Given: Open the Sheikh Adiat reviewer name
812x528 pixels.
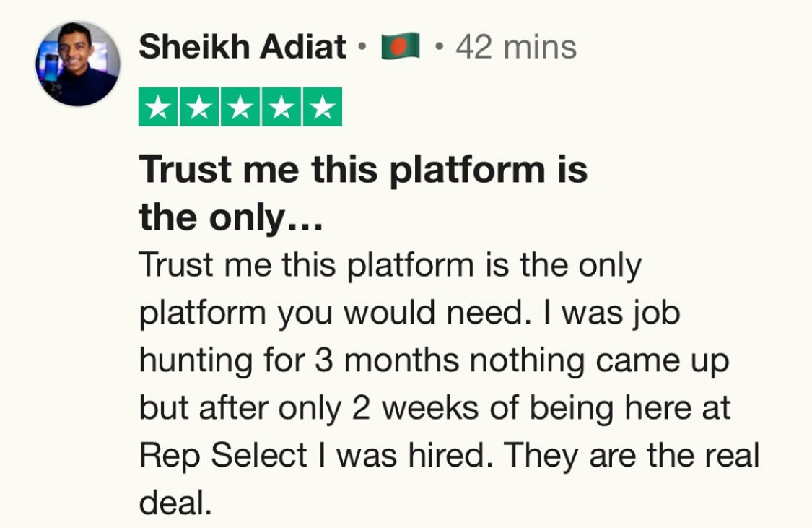Looking at the screenshot, I should pos(243,48).
